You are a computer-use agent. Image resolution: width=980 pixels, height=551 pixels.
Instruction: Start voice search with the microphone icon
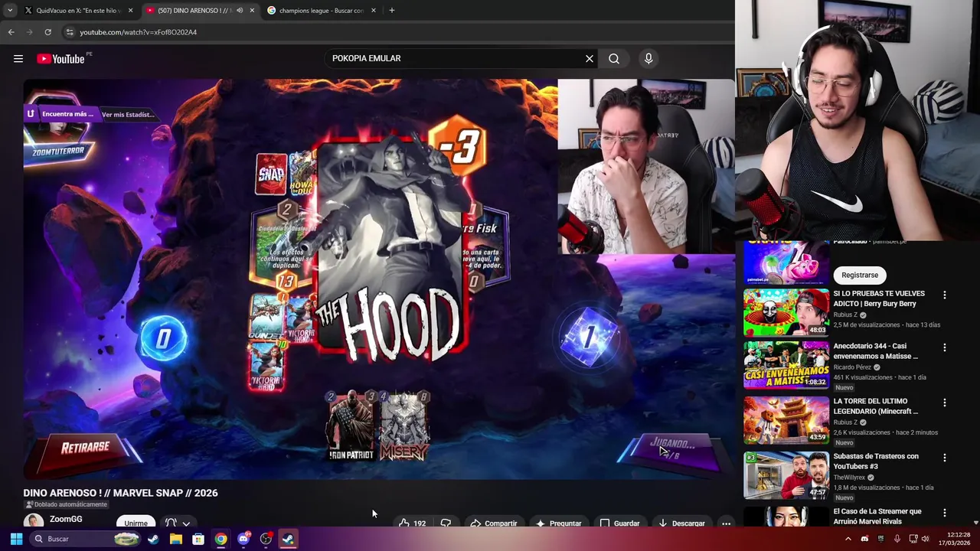point(648,58)
